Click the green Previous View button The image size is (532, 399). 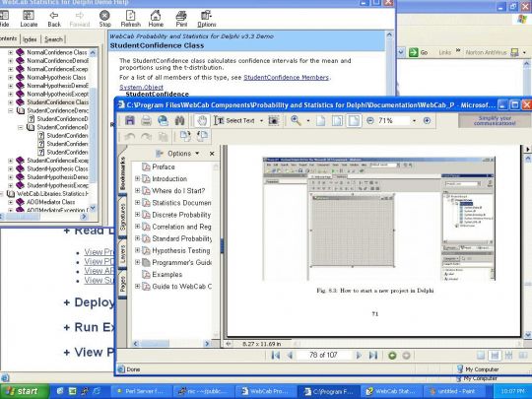coord(392,356)
